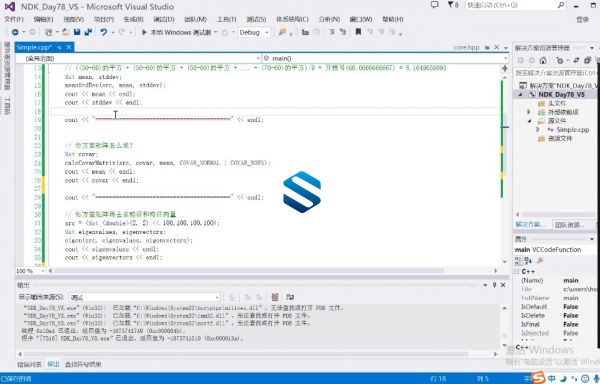Click the Undo arrow icon
Screen dimensions: 600x384
[103, 33]
